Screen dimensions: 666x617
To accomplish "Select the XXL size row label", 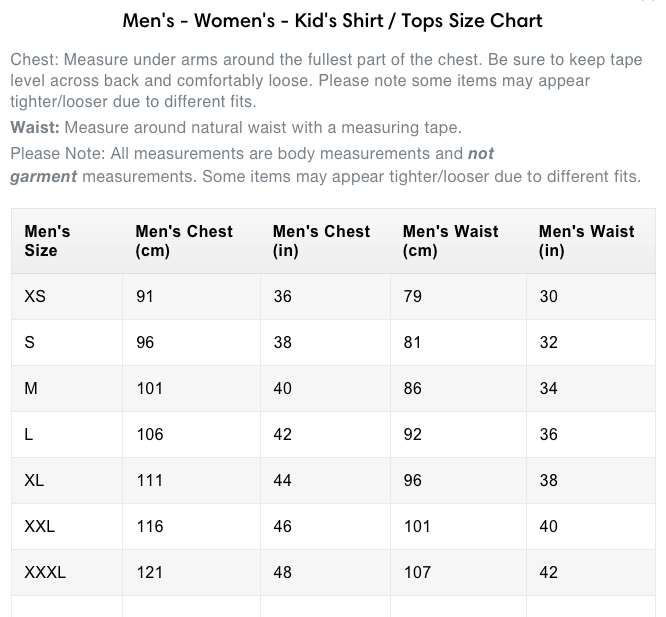I will click(x=40, y=526).
